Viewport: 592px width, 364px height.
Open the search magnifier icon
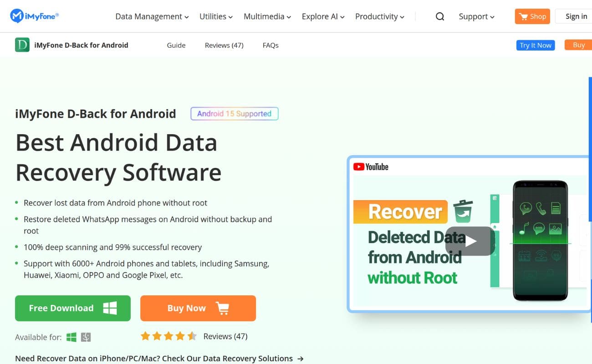pyautogui.click(x=439, y=16)
